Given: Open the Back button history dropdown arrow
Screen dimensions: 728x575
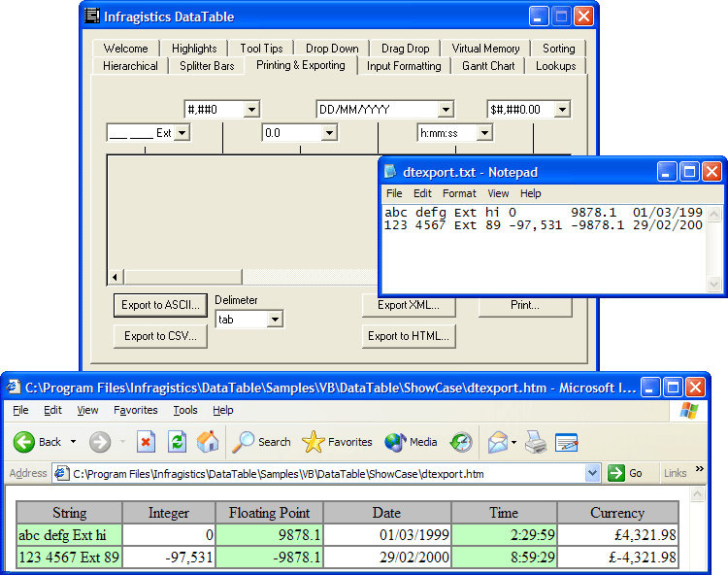Looking at the screenshot, I should pos(74,442).
